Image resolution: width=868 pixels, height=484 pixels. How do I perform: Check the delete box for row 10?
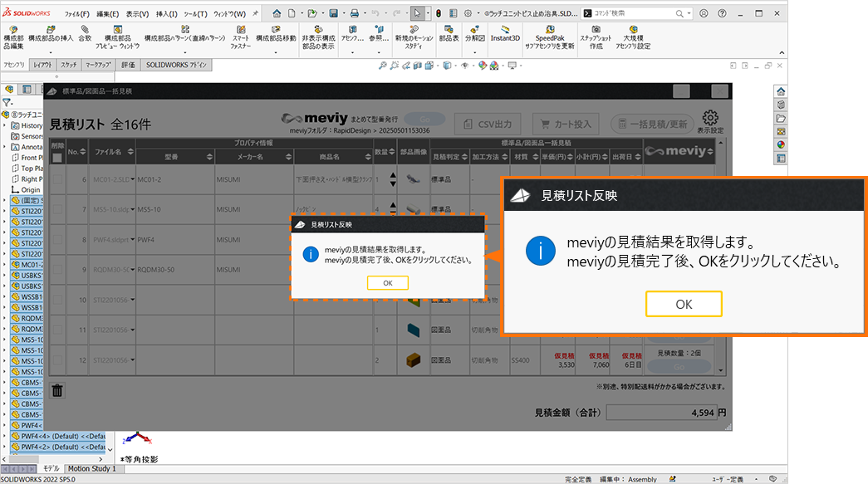[57, 300]
